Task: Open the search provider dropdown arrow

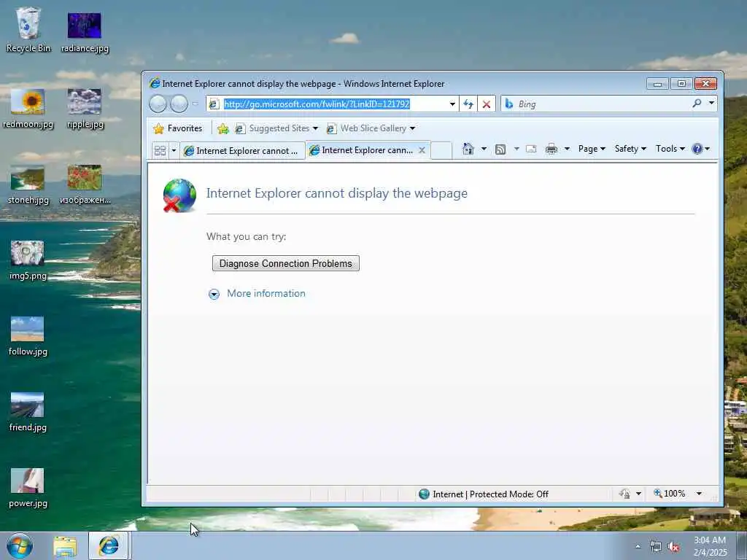Action: click(x=711, y=103)
